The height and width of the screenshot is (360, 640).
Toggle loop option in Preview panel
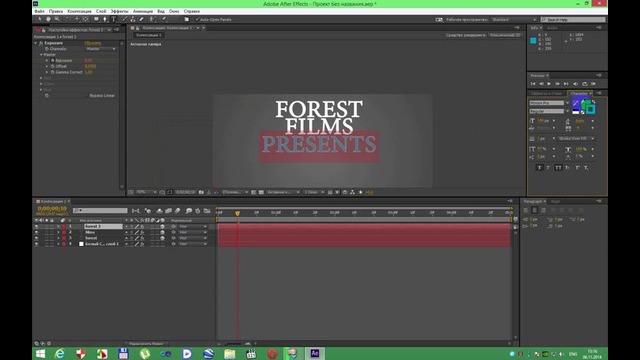584,84
